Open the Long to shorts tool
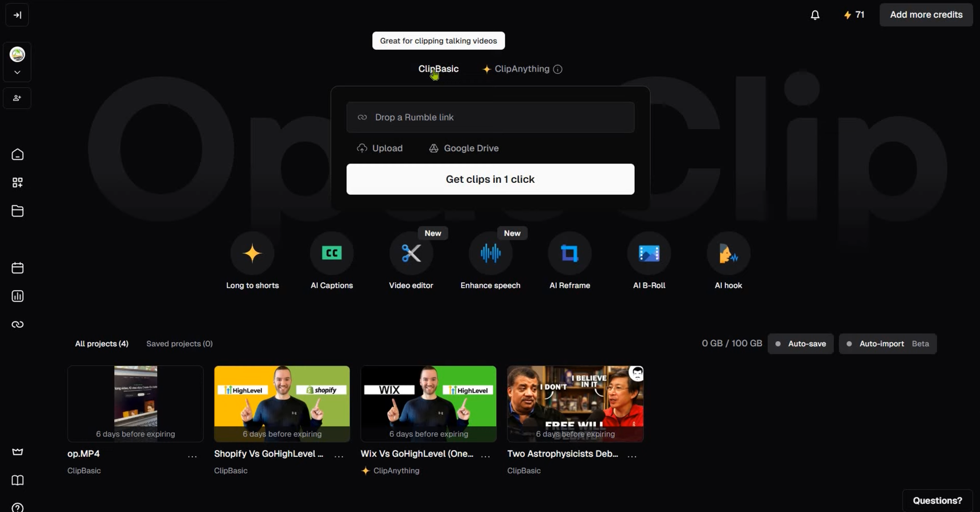The image size is (980, 512). click(x=252, y=261)
